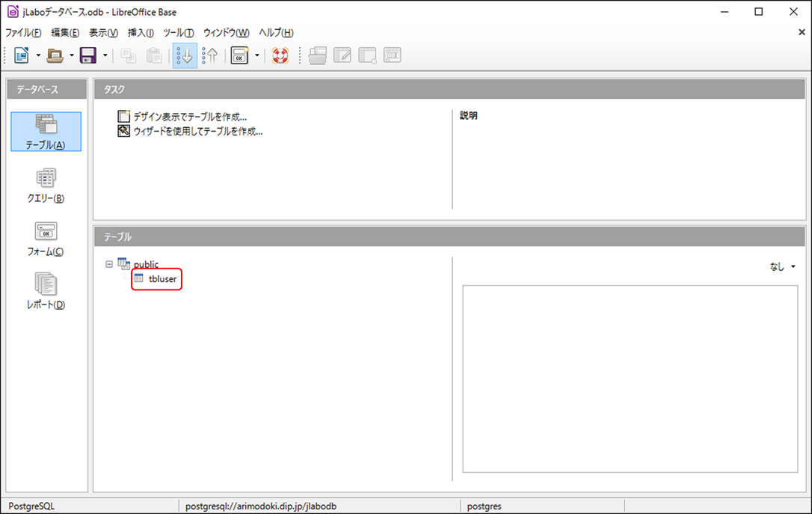Open the Form icon dropdown arrow

[x=257, y=55]
